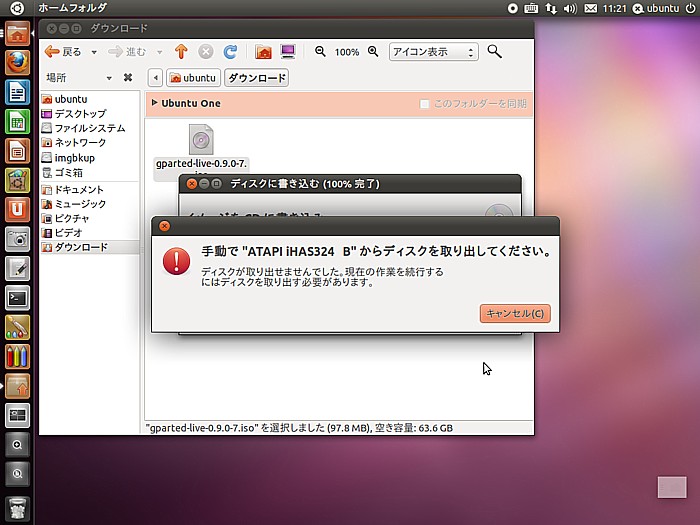Select the gparted-live ISO file icon
Screen dimensions: 700x525
pyautogui.click(x=201, y=140)
